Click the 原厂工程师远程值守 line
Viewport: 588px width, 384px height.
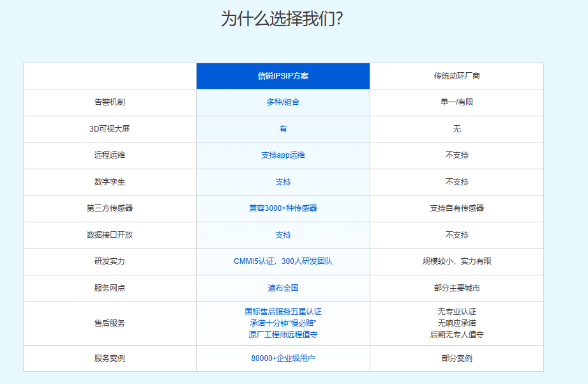283,334
